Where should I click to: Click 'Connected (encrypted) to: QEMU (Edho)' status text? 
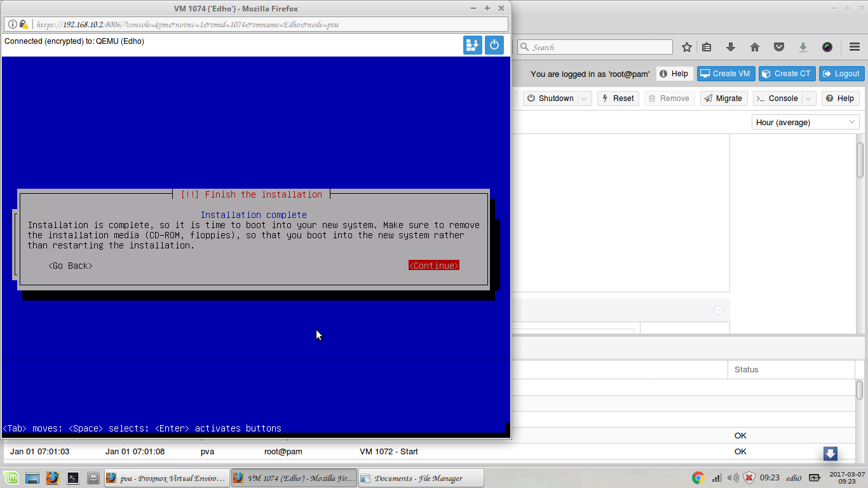74,41
